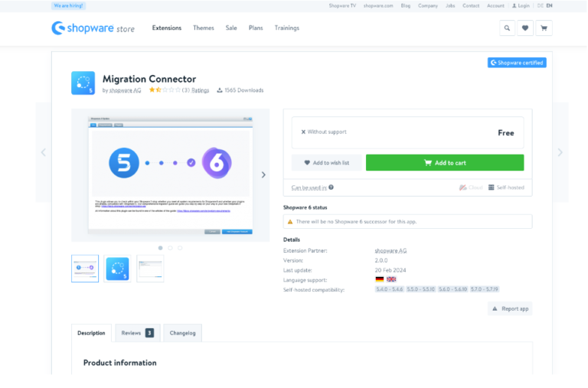The width and height of the screenshot is (588, 388).
Task: Go to next extension with right chevron
Action: pyautogui.click(x=560, y=152)
